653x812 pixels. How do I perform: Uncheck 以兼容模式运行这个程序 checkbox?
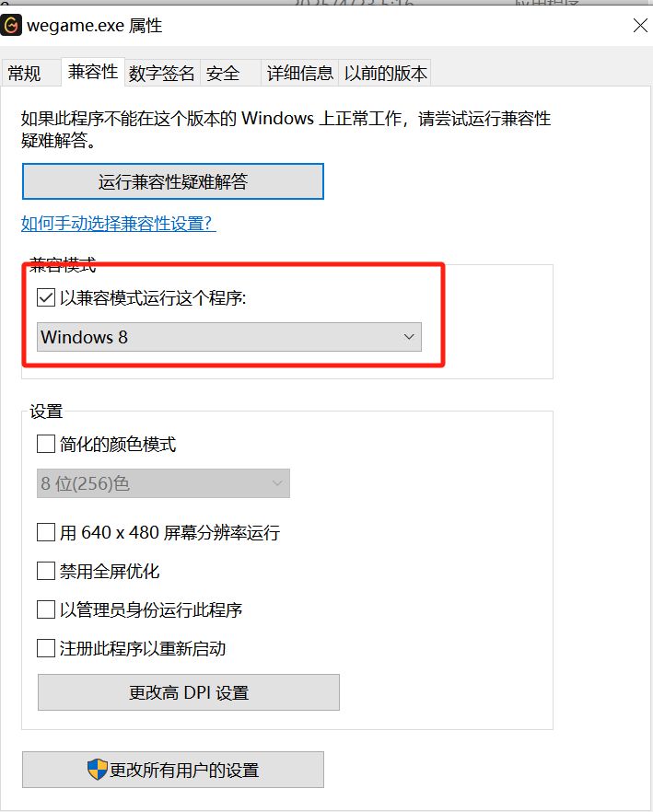pyautogui.click(x=46, y=297)
